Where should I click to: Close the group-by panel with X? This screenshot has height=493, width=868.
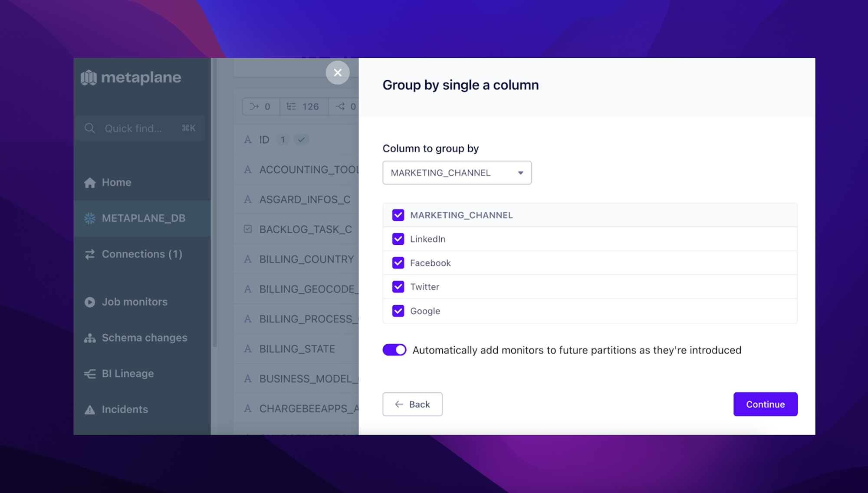(x=338, y=72)
